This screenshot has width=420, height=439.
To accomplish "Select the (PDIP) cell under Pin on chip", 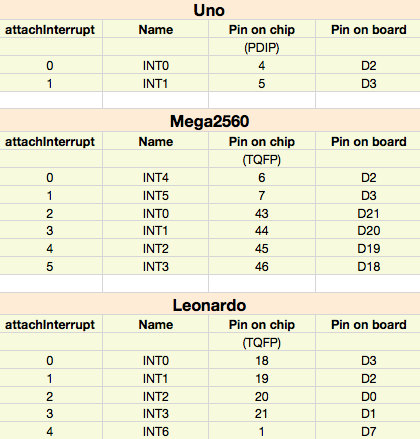I will (262, 48).
